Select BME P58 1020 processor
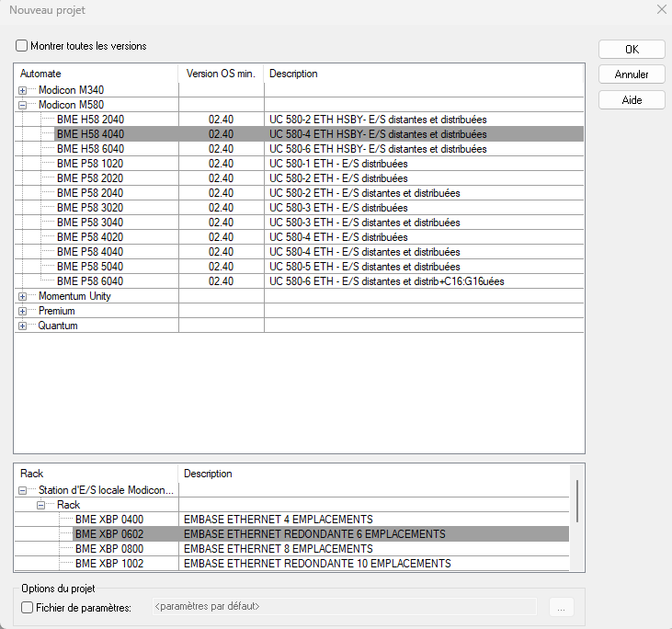Screen dimensions: 672x629 pyautogui.click(x=90, y=164)
